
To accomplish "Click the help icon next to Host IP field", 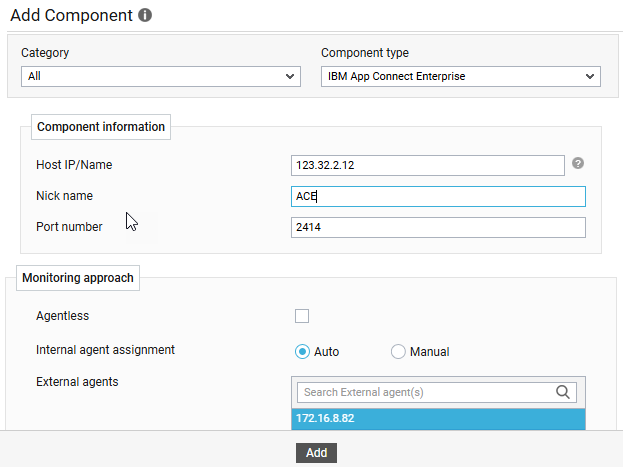I will (577, 164).
